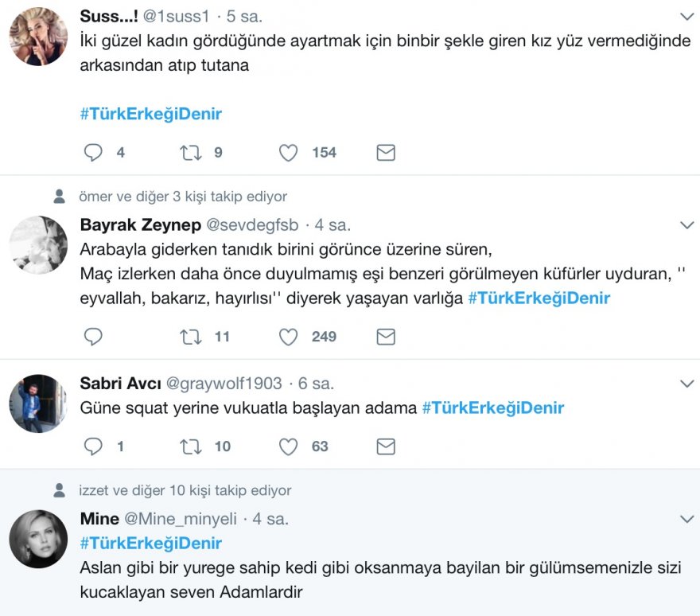700x616 pixels.
Task: Like the Suss...! tweet with 154 likes
Action: coord(289,153)
